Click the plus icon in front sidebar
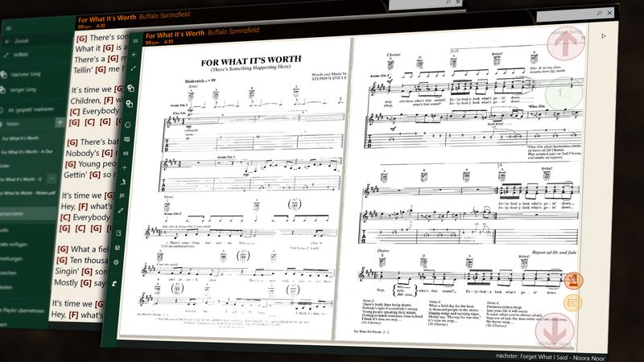 click(x=125, y=167)
